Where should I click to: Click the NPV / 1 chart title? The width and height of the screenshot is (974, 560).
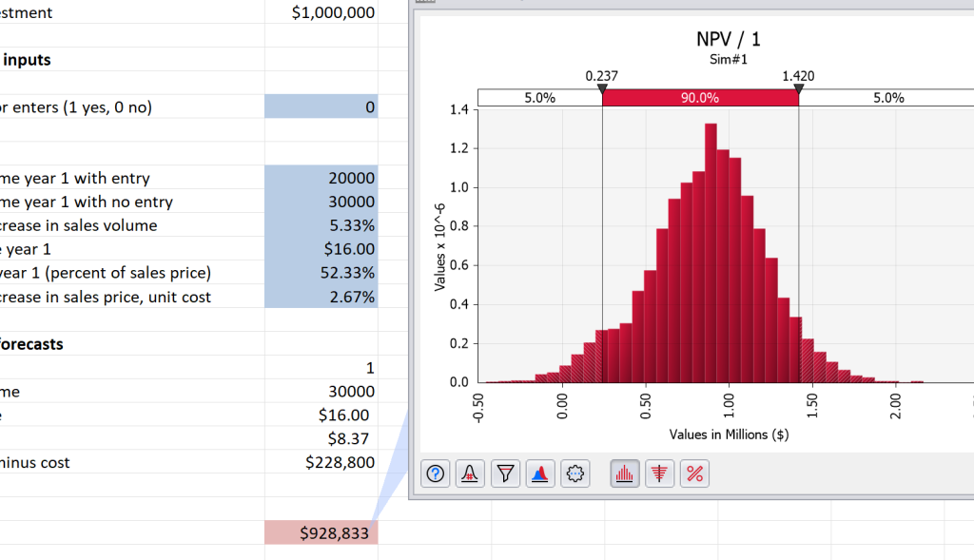728,39
